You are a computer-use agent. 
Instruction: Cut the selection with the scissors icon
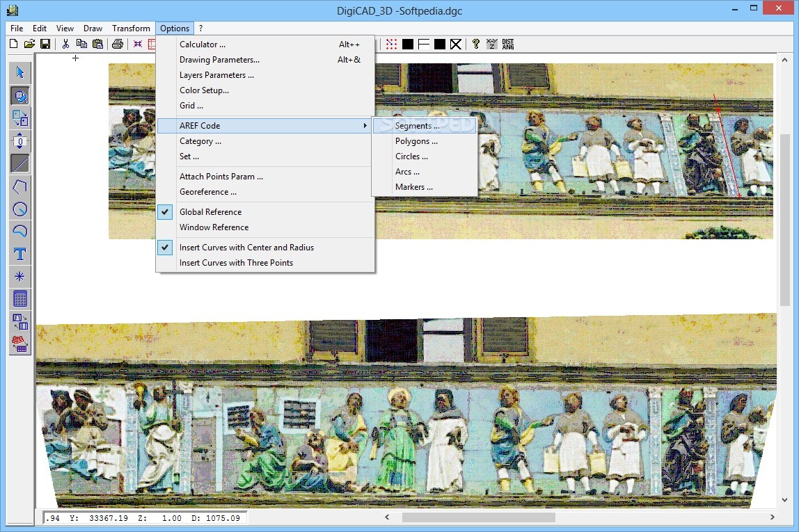(65, 45)
